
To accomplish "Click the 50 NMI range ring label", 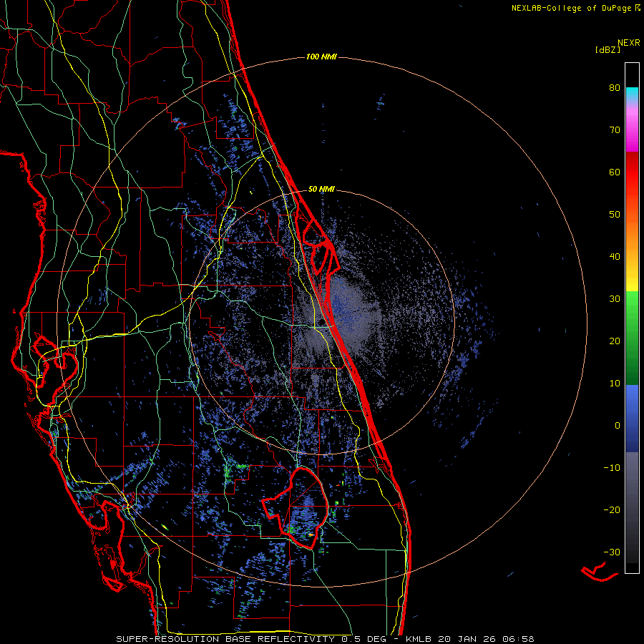I will pos(321,190).
